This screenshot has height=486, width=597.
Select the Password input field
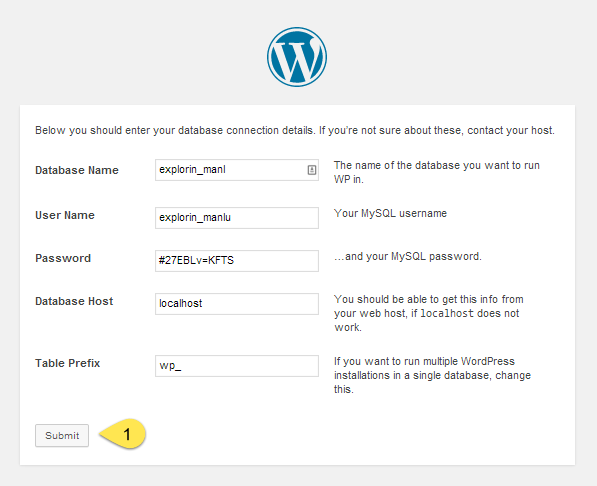237,261
